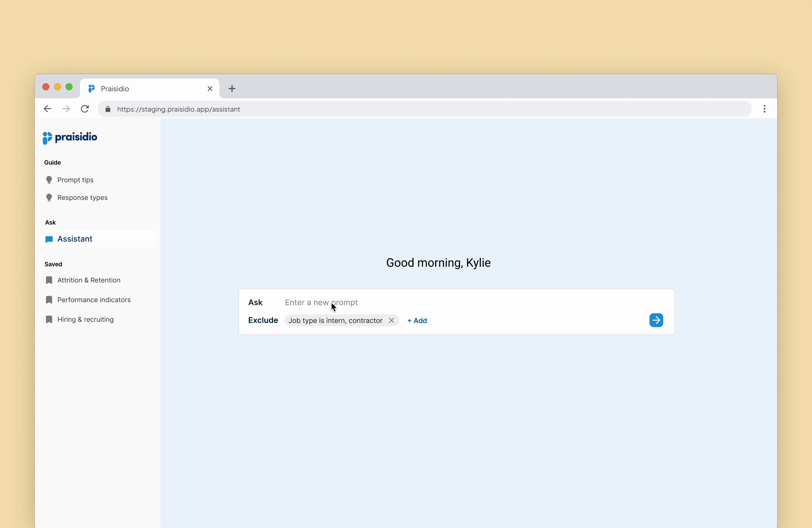This screenshot has height=528, width=812.
Task: Click the Job type is intern, contractor chip
Action: 335,320
